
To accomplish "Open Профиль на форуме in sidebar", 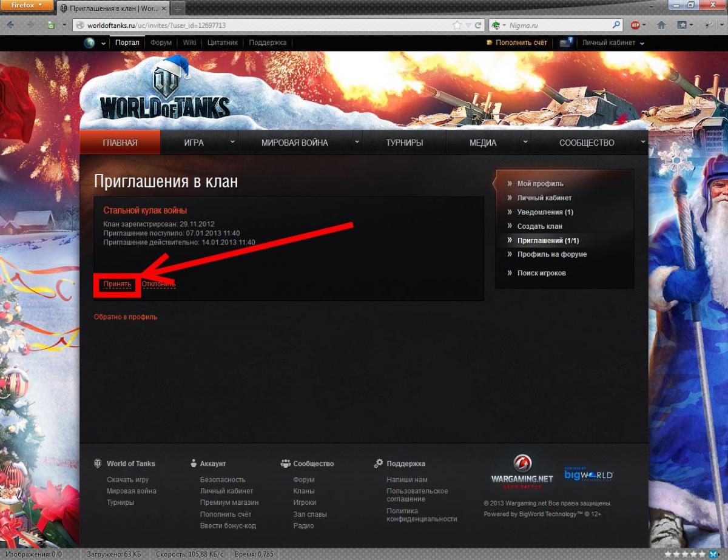I will point(552,254).
